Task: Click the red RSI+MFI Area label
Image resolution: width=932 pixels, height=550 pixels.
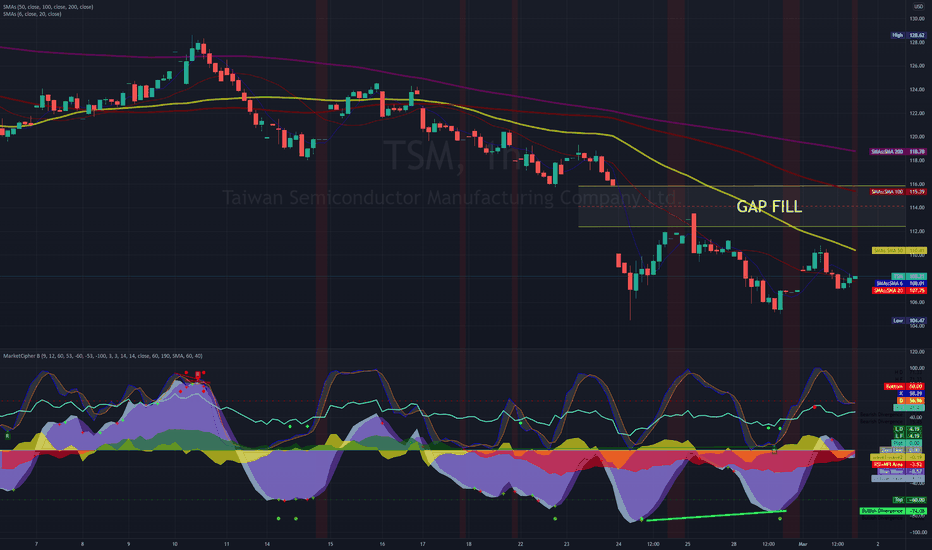Action: [898, 464]
